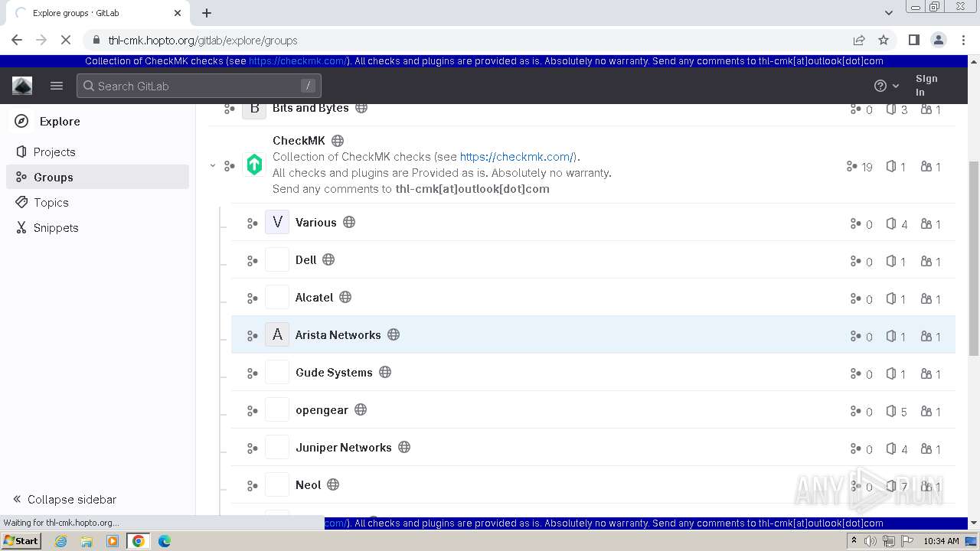
Task: Click the address bar URL
Action: coord(203,40)
